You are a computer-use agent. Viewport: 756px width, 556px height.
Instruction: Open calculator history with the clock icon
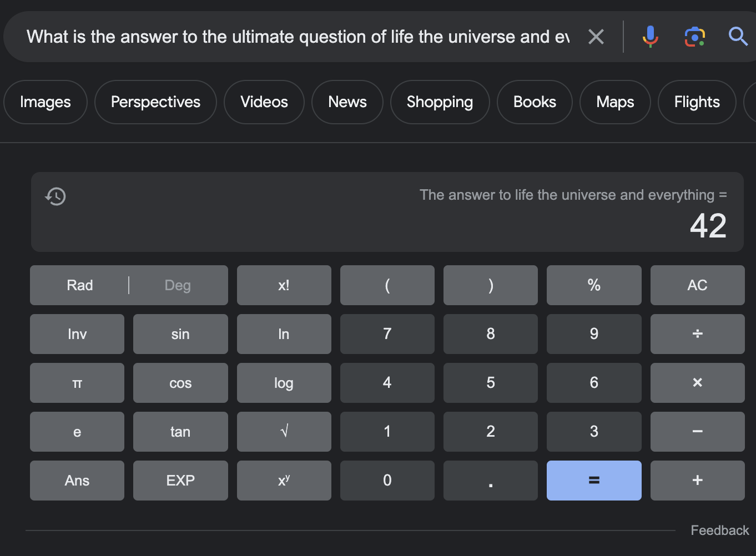click(x=54, y=196)
